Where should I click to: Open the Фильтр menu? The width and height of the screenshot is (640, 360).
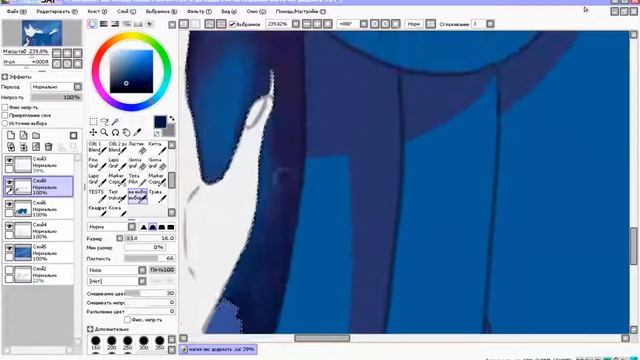point(199,11)
